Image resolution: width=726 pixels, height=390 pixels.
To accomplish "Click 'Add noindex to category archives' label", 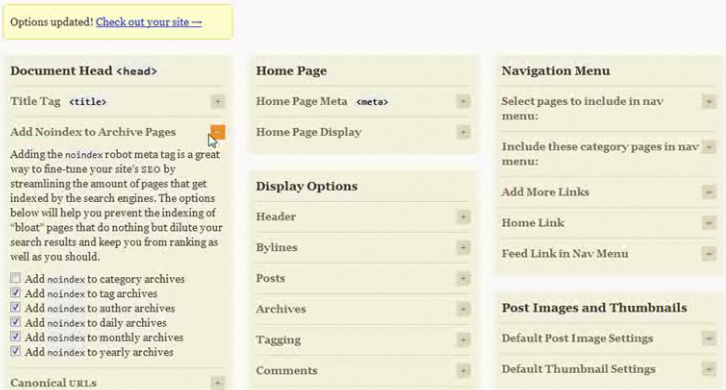I will (105, 279).
